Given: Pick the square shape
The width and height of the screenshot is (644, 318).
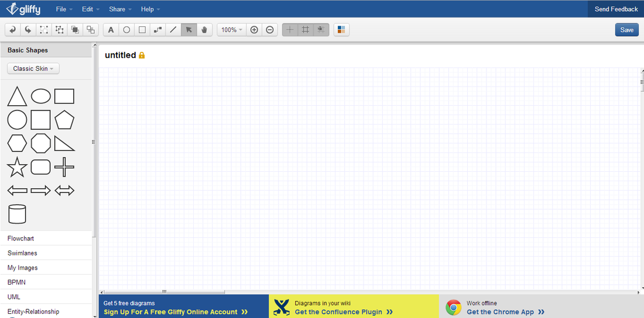Looking at the screenshot, I should pyautogui.click(x=40, y=120).
